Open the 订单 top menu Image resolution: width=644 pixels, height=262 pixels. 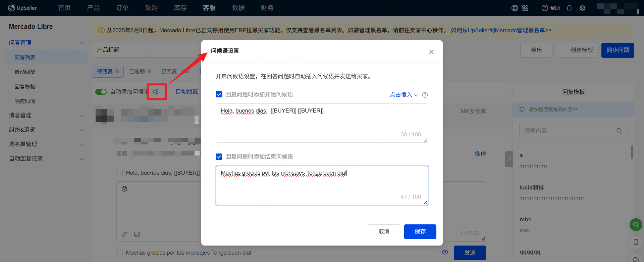(x=122, y=8)
